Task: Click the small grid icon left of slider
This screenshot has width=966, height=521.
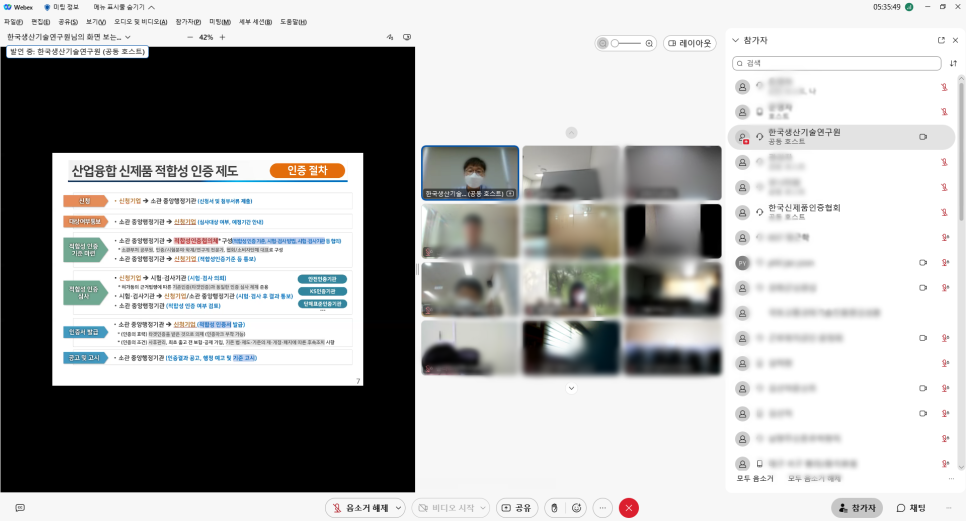Action: (603, 43)
